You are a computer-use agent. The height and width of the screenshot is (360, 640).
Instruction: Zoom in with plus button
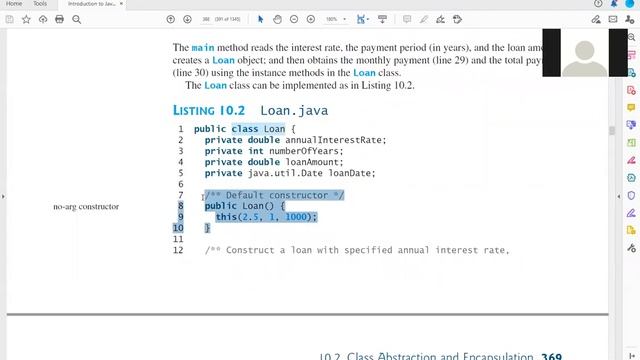[311, 19]
